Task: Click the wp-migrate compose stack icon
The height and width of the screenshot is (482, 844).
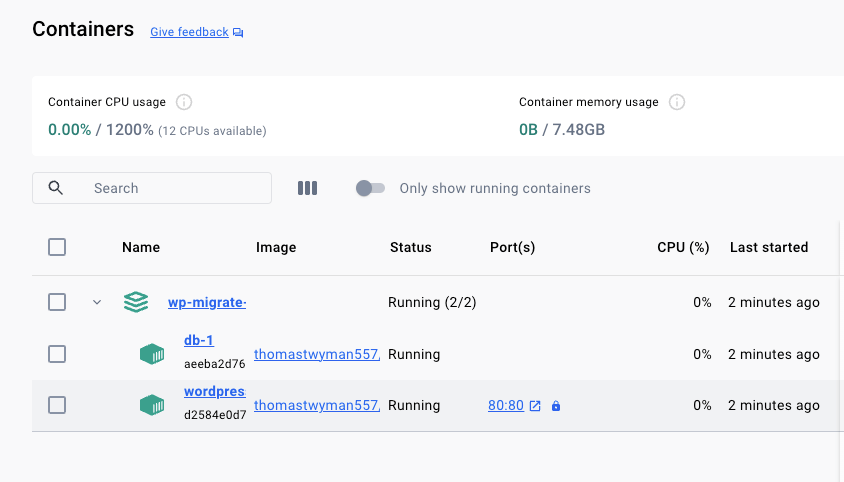Action: tap(136, 302)
